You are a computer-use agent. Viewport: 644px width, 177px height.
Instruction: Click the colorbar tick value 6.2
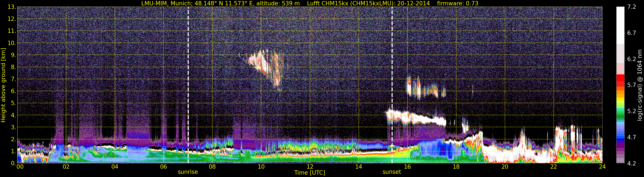(632, 59)
